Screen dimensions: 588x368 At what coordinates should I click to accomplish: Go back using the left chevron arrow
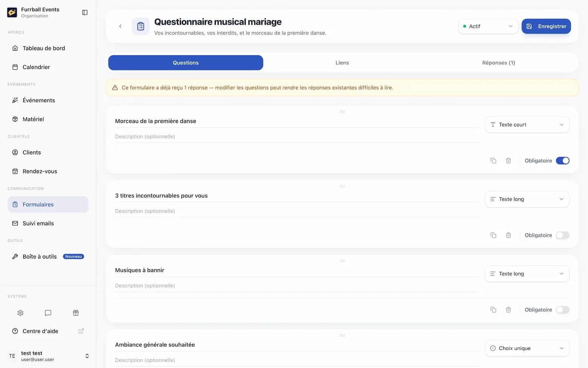(x=120, y=26)
